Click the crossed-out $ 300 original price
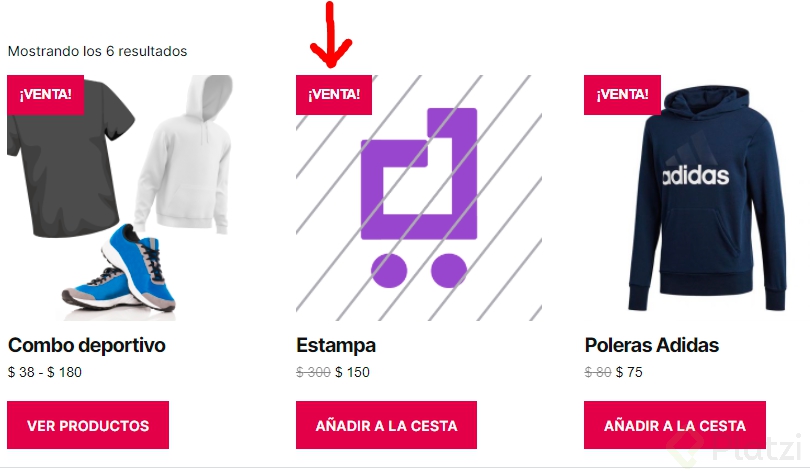 coord(313,372)
